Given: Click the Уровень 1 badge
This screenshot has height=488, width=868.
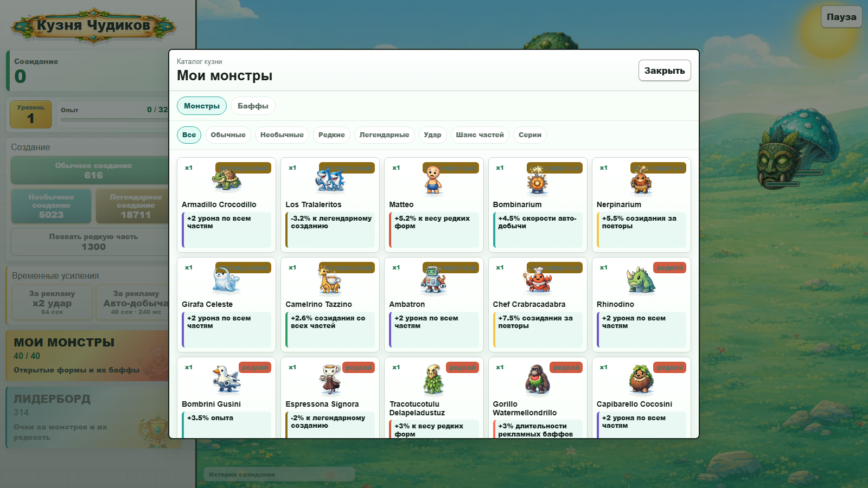Looking at the screenshot, I should click(x=31, y=114).
